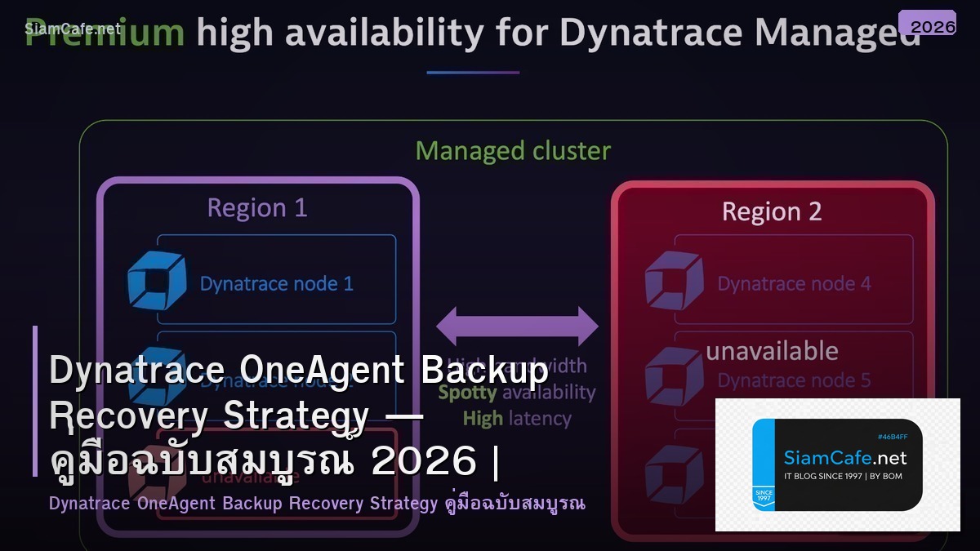Click the unavailable label in Region 2
The width and height of the screenshot is (980, 551).
[x=772, y=350]
